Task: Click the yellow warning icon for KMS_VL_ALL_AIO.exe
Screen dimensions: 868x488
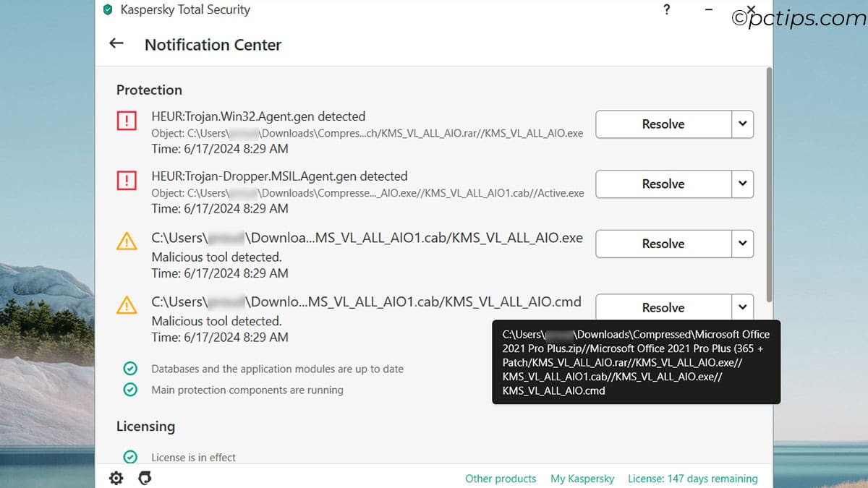Action: [127, 242]
